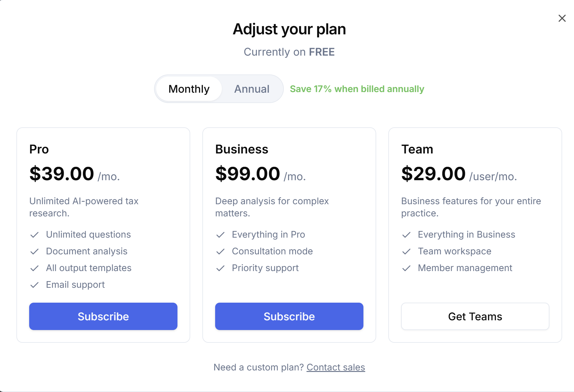Close the Adjust your plan dialog
The image size is (574, 392).
point(562,18)
